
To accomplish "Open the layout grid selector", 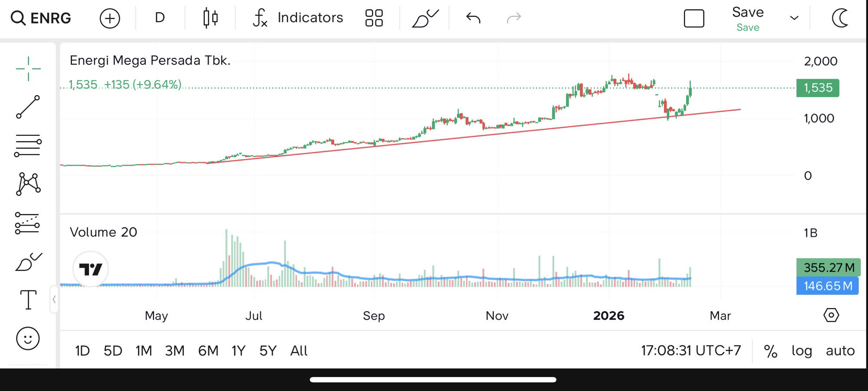I will tap(374, 18).
